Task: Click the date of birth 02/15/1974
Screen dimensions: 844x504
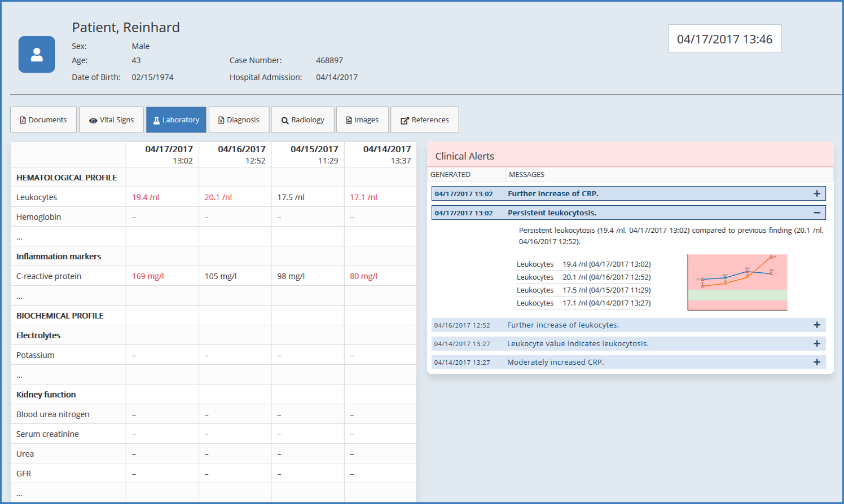Action: (x=152, y=77)
